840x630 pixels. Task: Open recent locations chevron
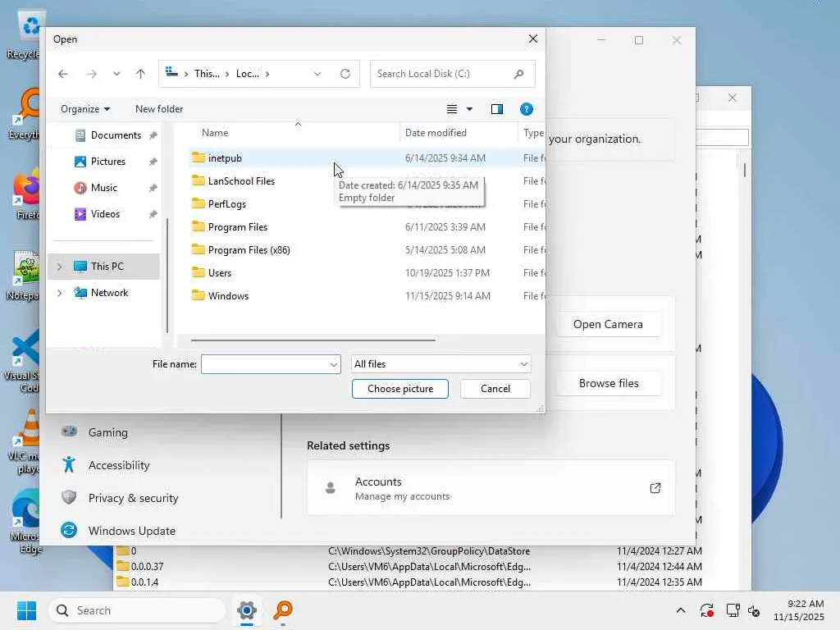116,74
